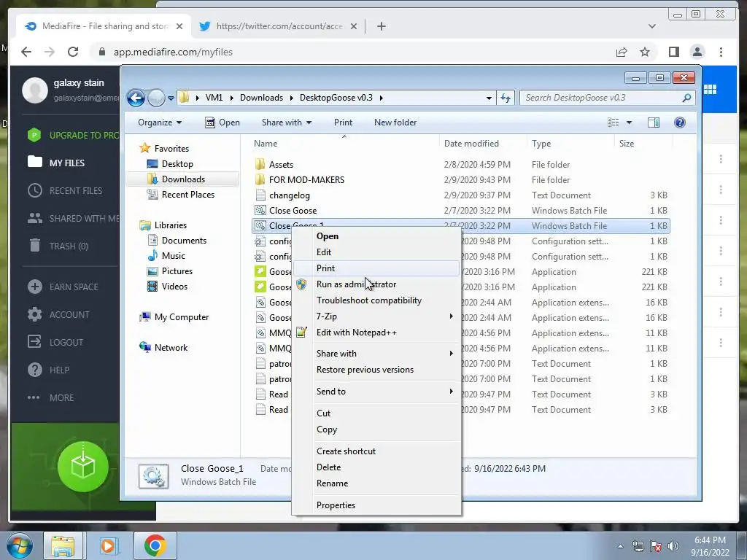
Task: Open Chrome's three-dot menu
Action: 721,52
